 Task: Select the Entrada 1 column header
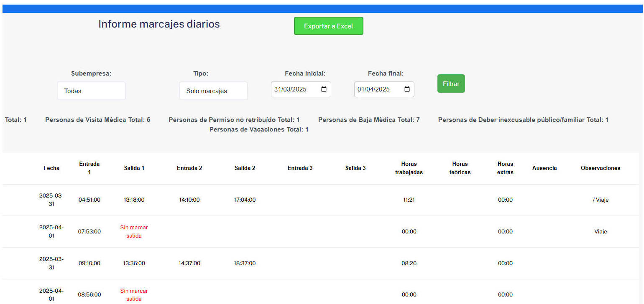point(89,168)
